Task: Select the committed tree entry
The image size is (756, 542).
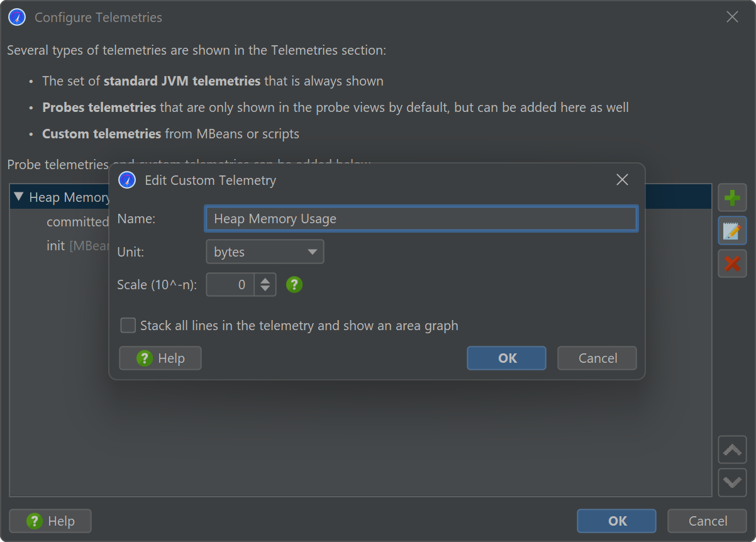Action: point(77,222)
